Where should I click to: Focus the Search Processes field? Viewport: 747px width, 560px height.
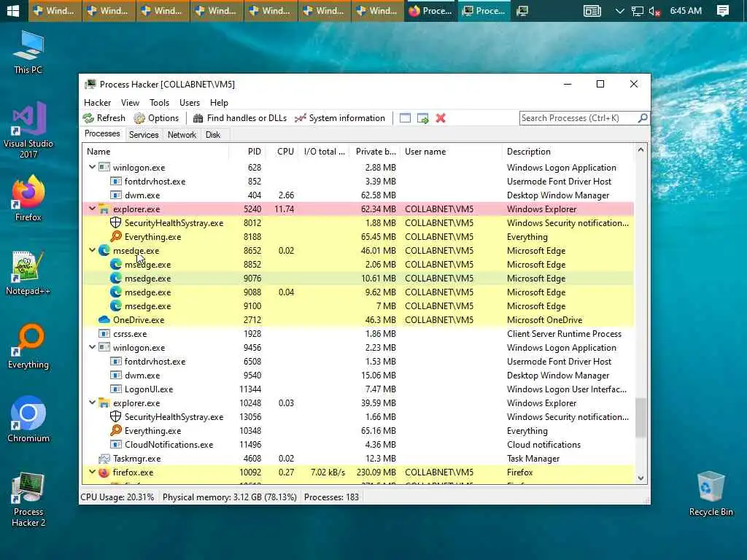point(578,118)
